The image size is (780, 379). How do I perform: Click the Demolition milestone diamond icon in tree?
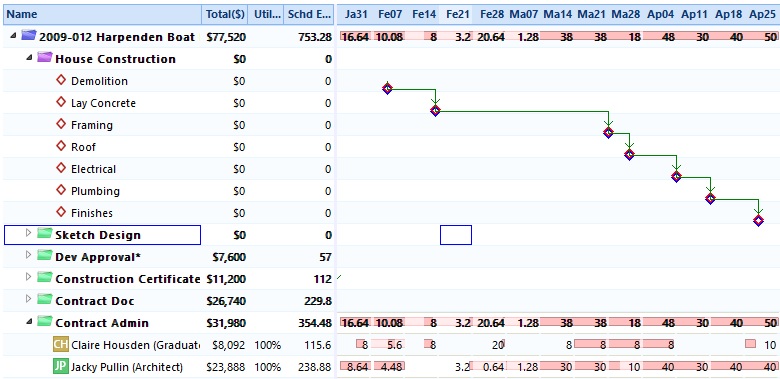click(61, 80)
